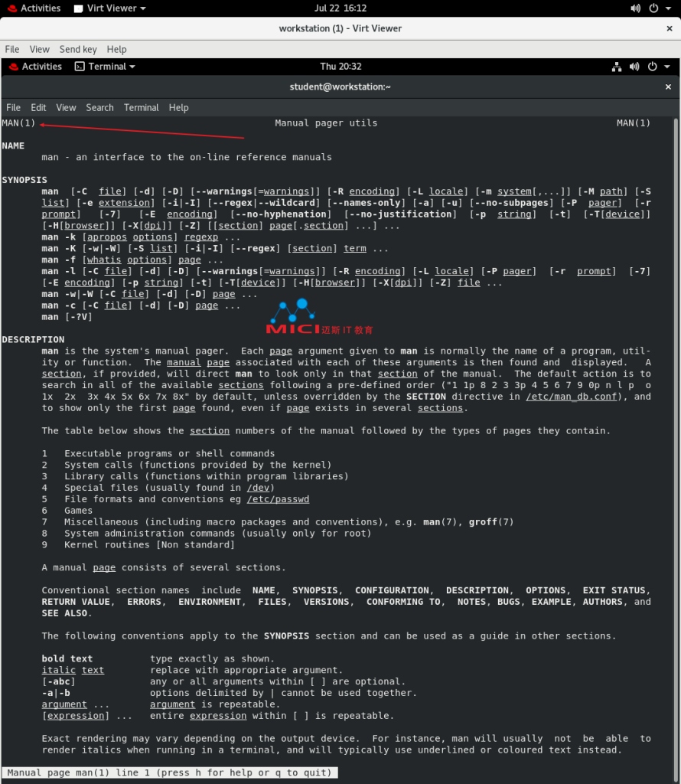Click the host volume icon
Image resolution: width=681 pixels, height=784 pixels.
(x=635, y=8)
